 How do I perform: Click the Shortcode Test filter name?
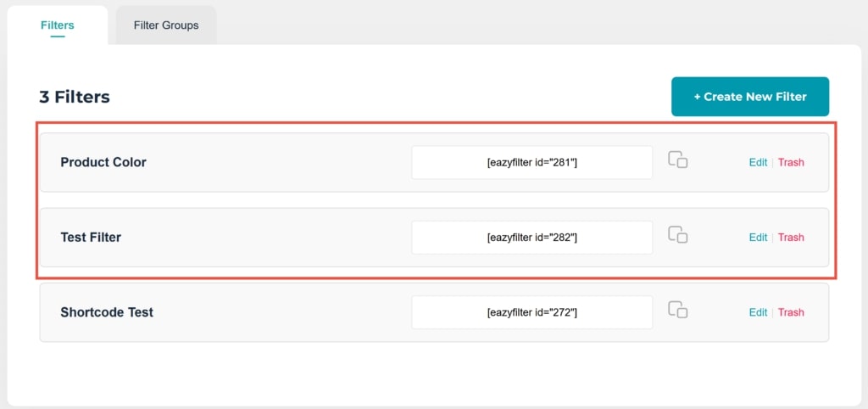click(x=107, y=312)
